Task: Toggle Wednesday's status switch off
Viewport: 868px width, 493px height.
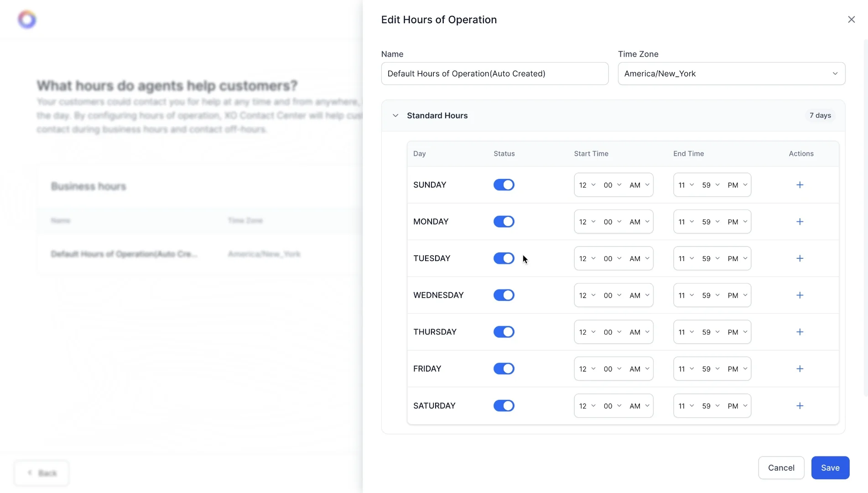Action: click(504, 295)
